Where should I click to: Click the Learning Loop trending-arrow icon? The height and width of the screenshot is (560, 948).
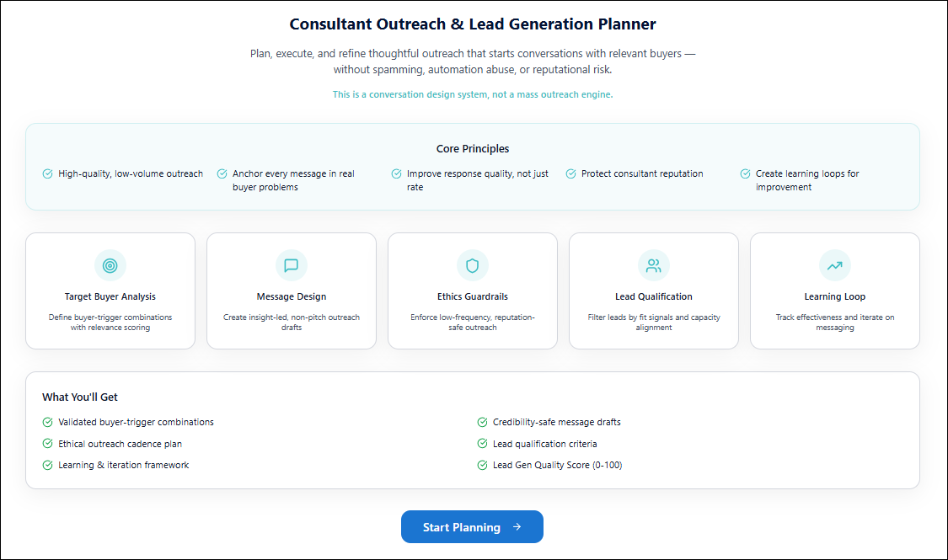(x=835, y=265)
